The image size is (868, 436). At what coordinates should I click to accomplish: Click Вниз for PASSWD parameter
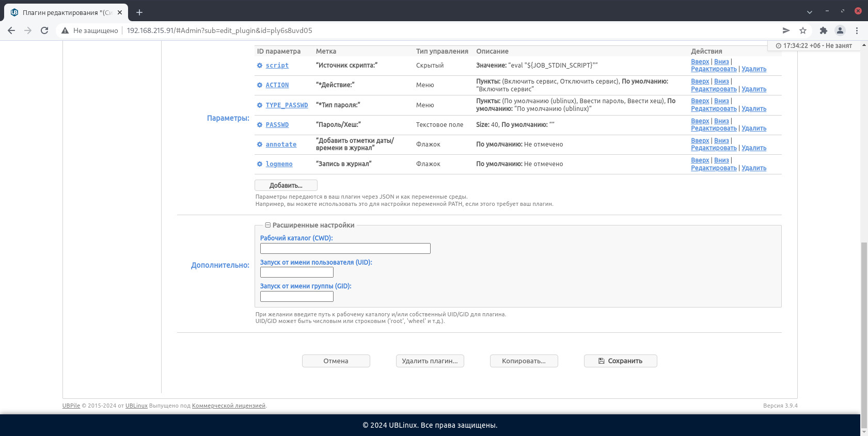[721, 121]
